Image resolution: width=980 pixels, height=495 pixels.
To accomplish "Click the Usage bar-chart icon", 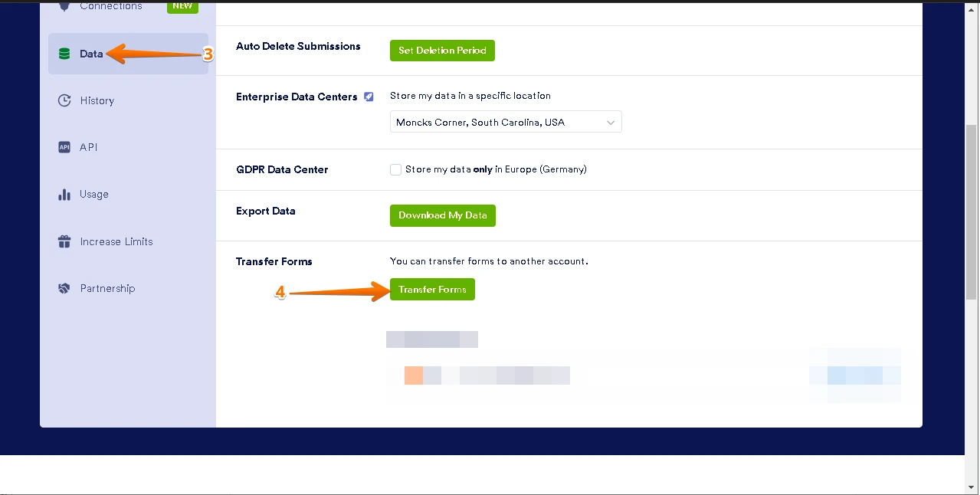I will click(x=64, y=194).
